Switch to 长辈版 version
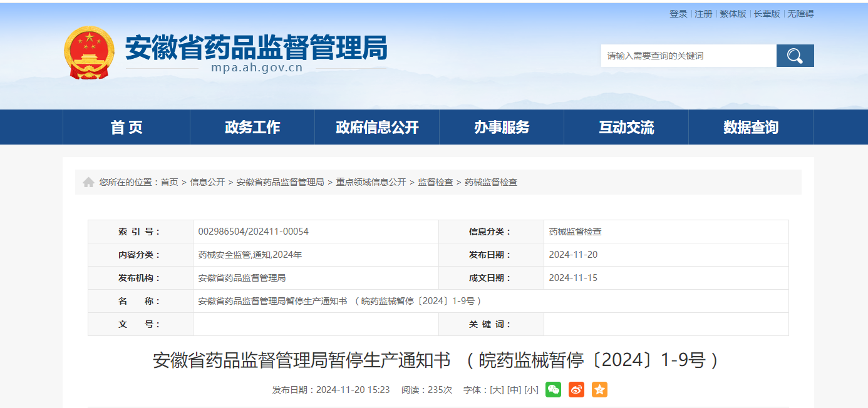Image resolution: width=868 pixels, height=408 pixels. tap(767, 14)
